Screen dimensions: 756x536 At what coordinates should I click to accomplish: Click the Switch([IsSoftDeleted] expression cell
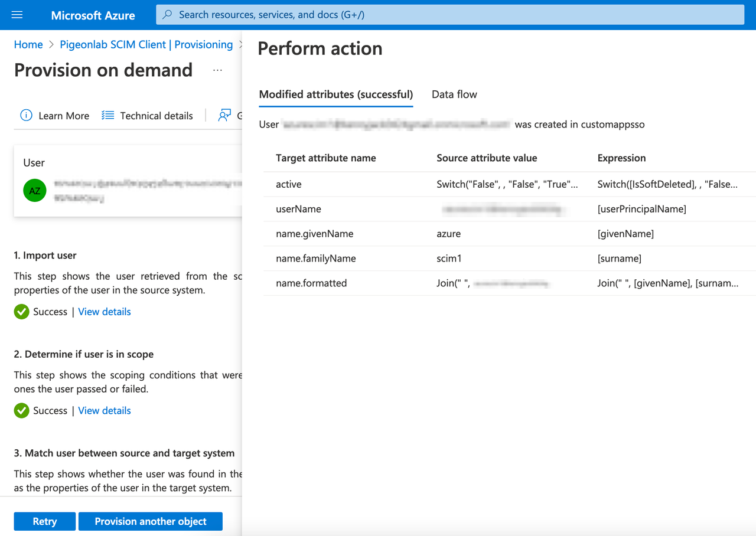(x=668, y=184)
